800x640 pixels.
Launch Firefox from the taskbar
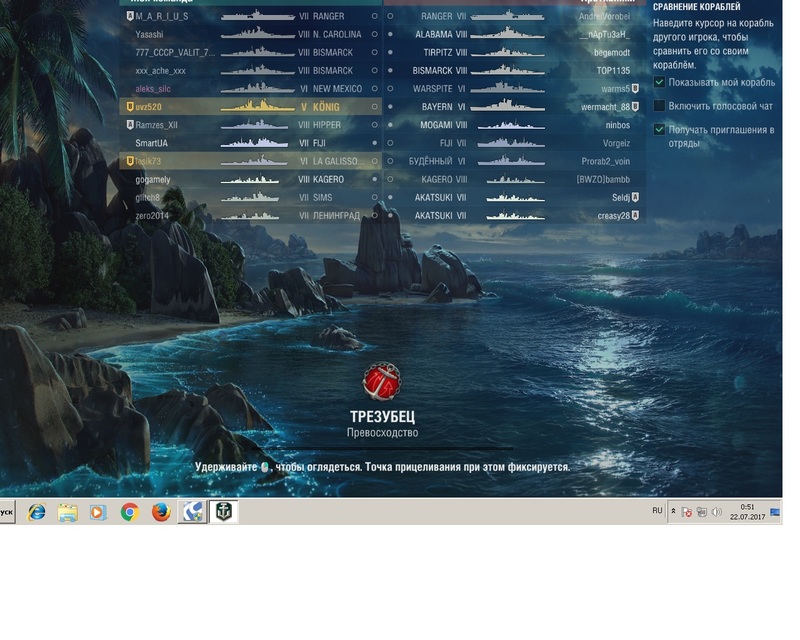coord(161,511)
